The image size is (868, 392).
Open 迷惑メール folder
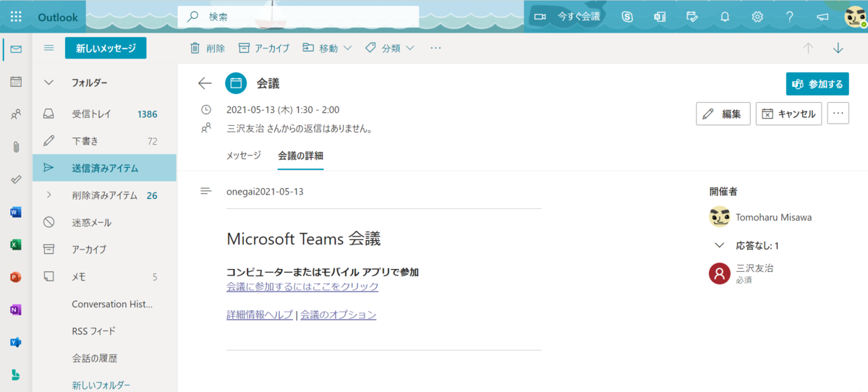pos(105,222)
